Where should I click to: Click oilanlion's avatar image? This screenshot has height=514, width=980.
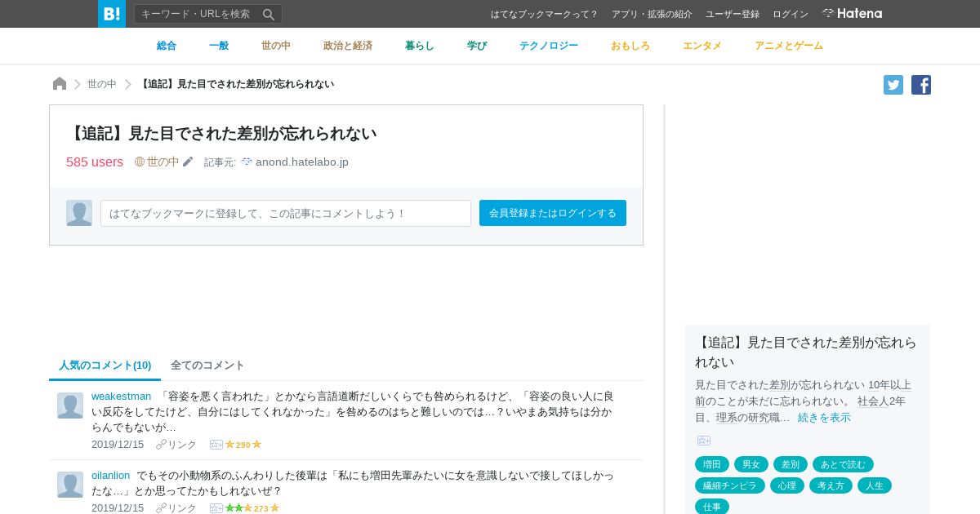click(70, 485)
